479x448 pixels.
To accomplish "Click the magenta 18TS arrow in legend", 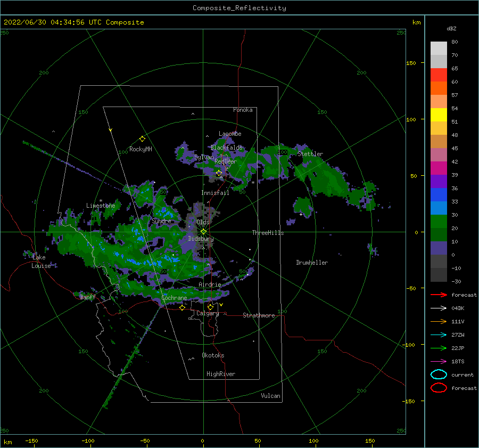I will coord(439,362).
